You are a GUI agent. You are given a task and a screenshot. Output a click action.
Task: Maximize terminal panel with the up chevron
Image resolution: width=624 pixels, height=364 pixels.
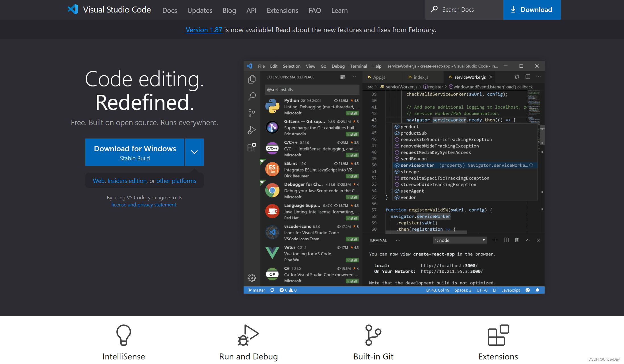[x=528, y=240]
